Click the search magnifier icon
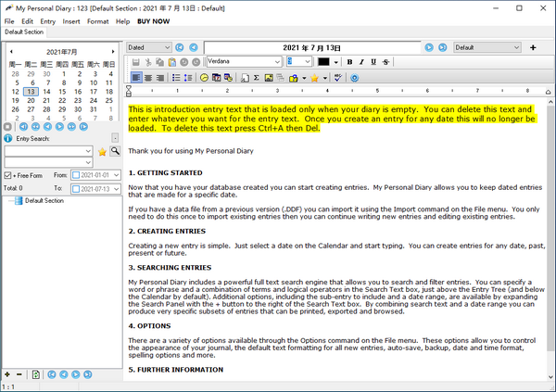Image resolution: width=556 pixels, height=392 pixels. 116,151
